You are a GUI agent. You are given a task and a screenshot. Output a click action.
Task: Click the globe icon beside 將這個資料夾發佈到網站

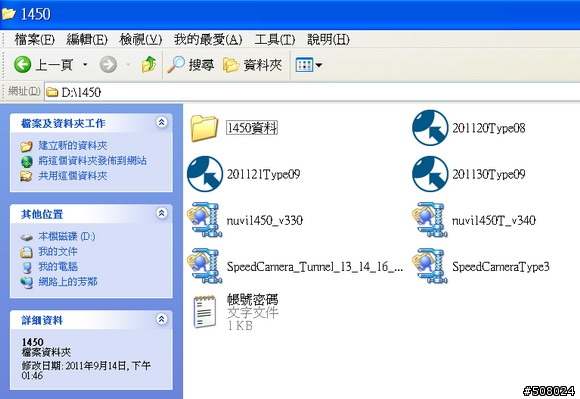coord(27,161)
